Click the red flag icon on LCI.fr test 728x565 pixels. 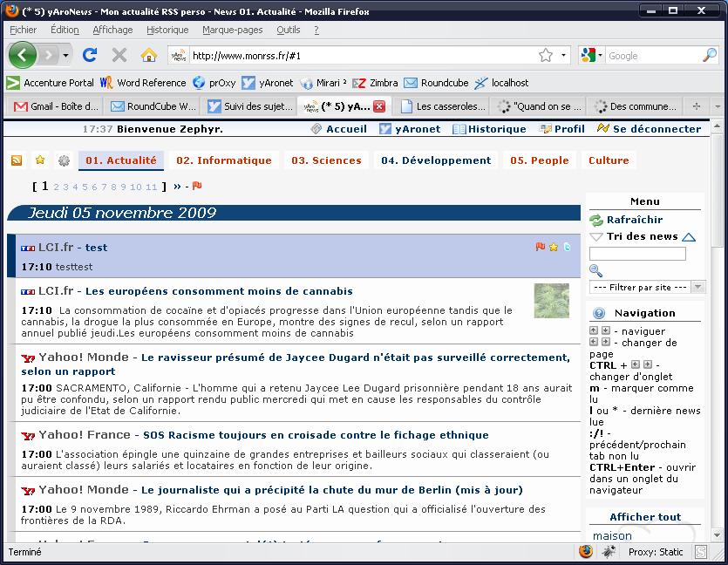[x=541, y=248]
